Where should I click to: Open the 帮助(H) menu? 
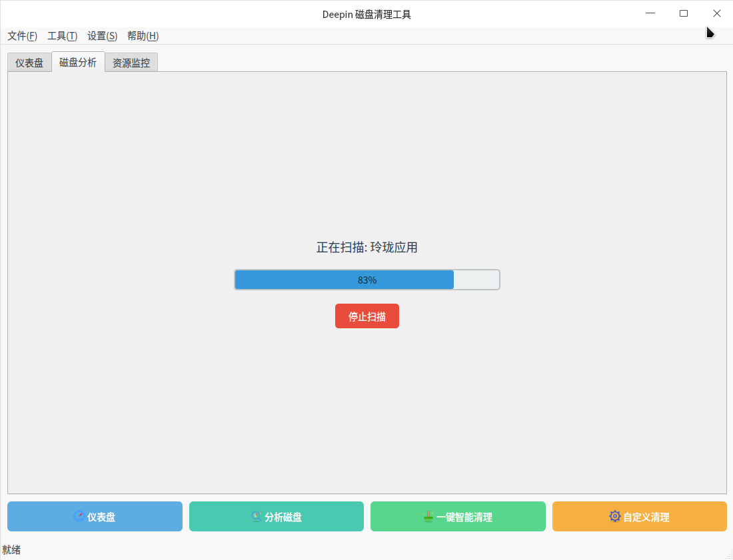(x=143, y=36)
